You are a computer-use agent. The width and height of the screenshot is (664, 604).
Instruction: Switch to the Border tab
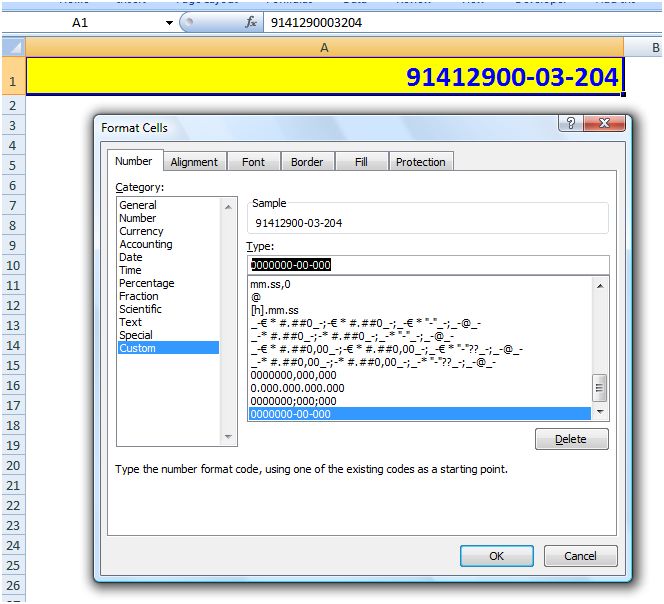tap(307, 162)
